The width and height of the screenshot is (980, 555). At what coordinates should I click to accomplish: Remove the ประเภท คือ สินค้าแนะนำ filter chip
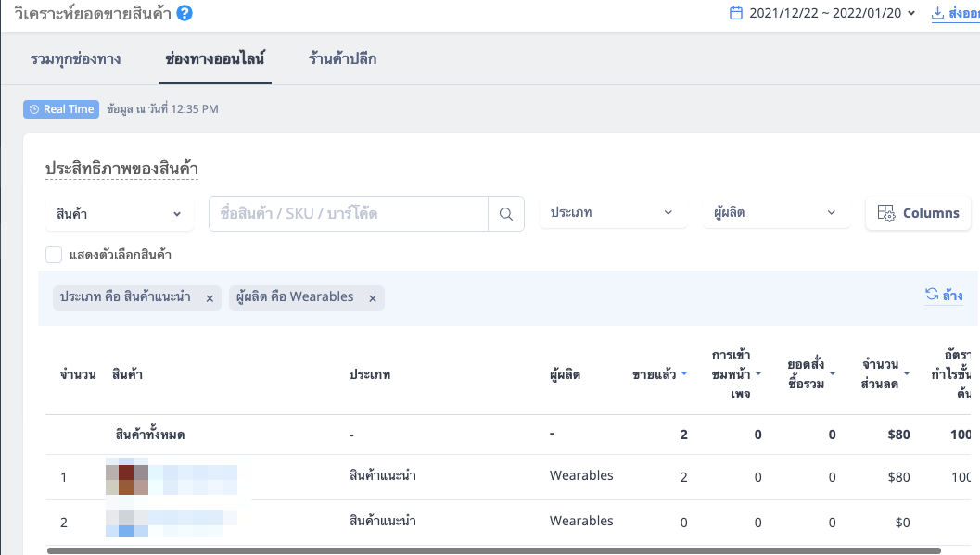pos(210,298)
